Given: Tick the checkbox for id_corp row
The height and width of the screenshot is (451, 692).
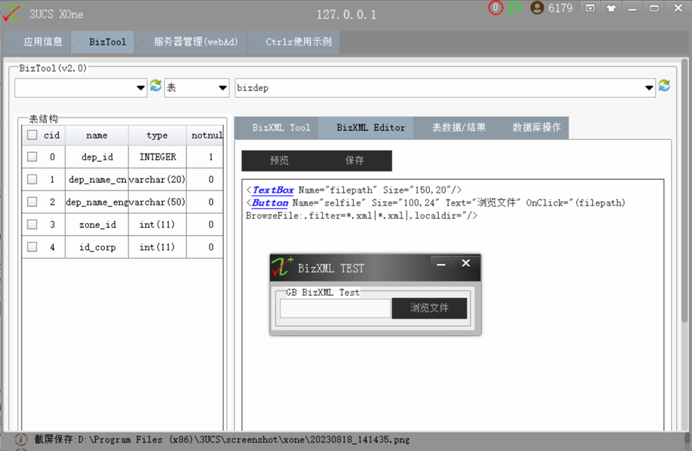Looking at the screenshot, I should click(x=32, y=247).
